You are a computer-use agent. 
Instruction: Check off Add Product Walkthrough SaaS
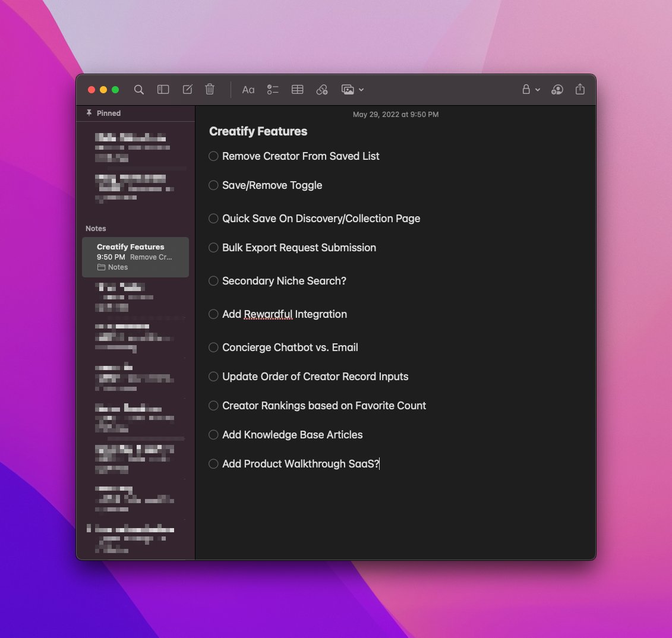(x=213, y=464)
